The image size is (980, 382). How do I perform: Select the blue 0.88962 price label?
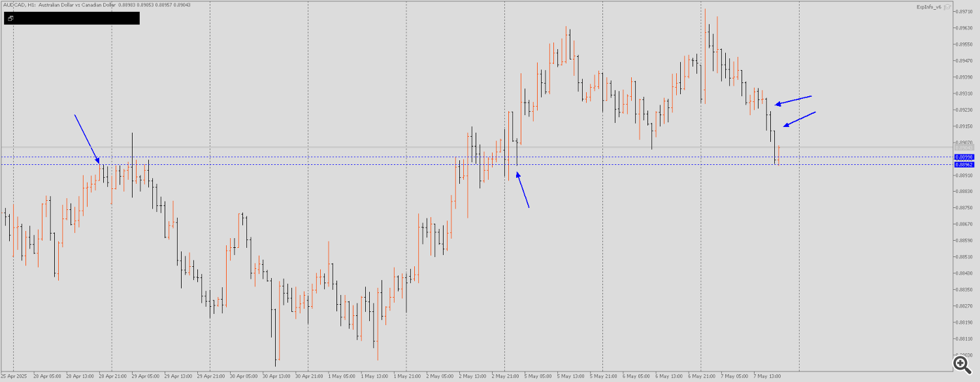(x=964, y=165)
